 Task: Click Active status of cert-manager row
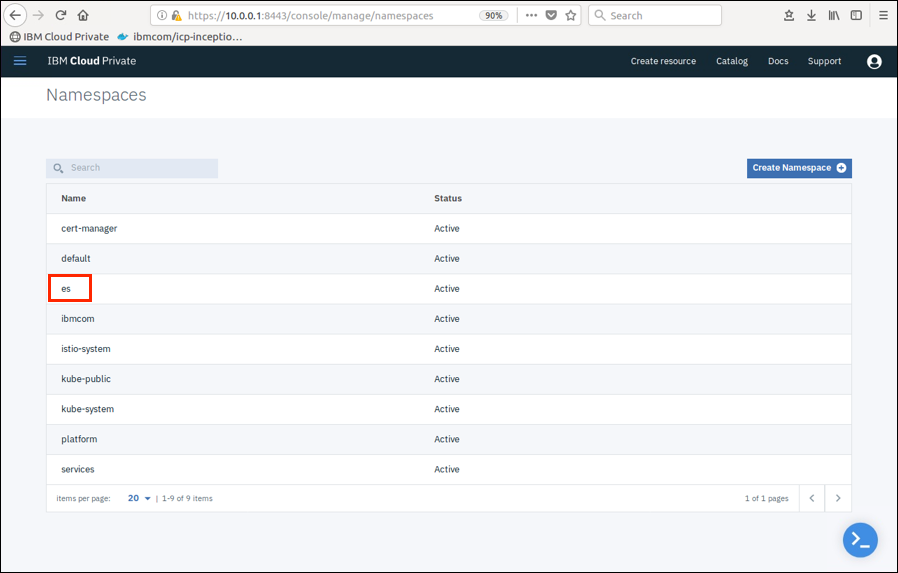click(x=447, y=228)
